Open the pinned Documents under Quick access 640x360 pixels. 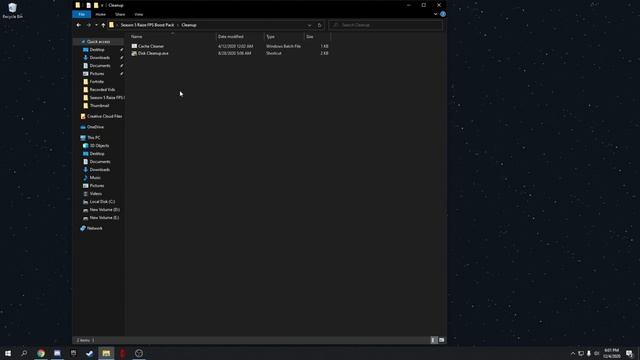click(100, 66)
